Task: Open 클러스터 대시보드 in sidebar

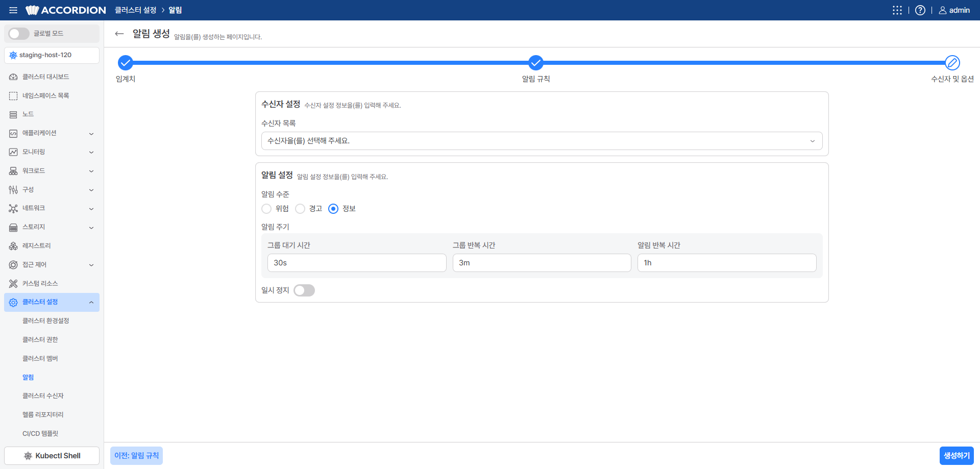Action: [x=52, y=77]
